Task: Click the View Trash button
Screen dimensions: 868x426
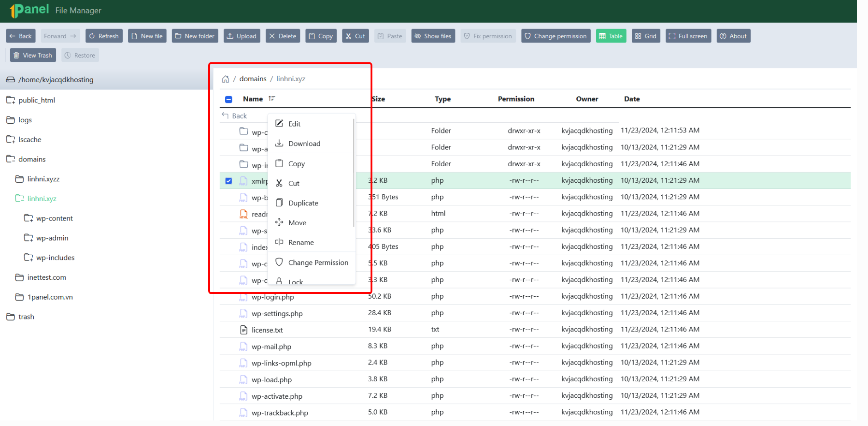Action: pos(33,55)
